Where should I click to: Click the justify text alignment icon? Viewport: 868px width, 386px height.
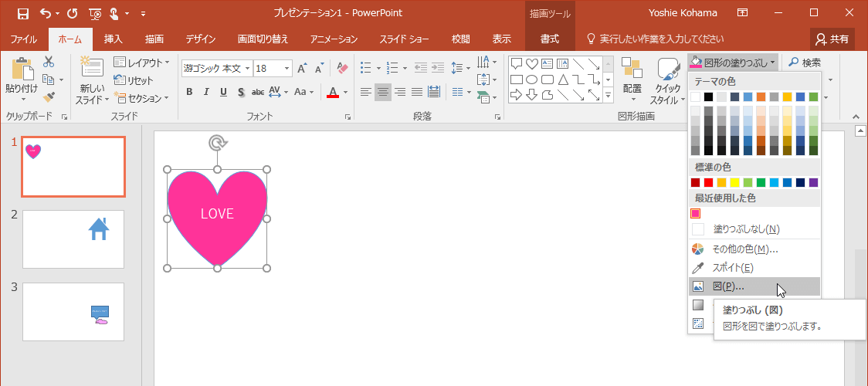tap(417, 92)
